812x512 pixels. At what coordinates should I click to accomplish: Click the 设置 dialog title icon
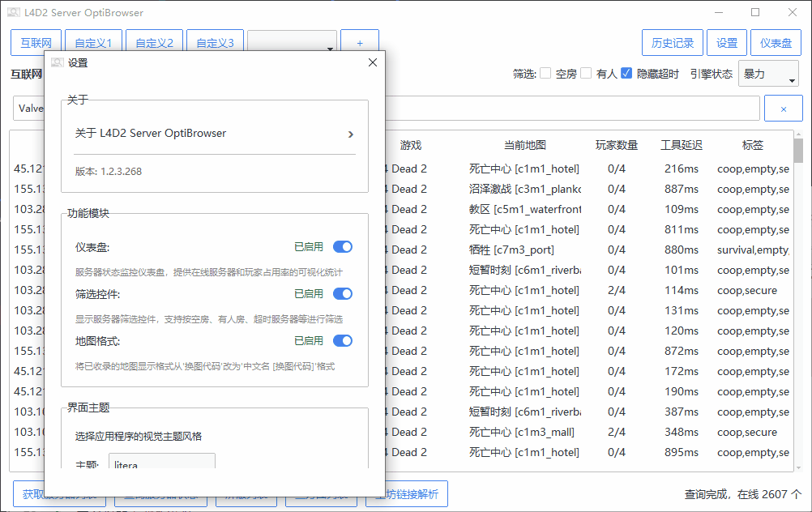pyautogui.click(x=57, y=63)
